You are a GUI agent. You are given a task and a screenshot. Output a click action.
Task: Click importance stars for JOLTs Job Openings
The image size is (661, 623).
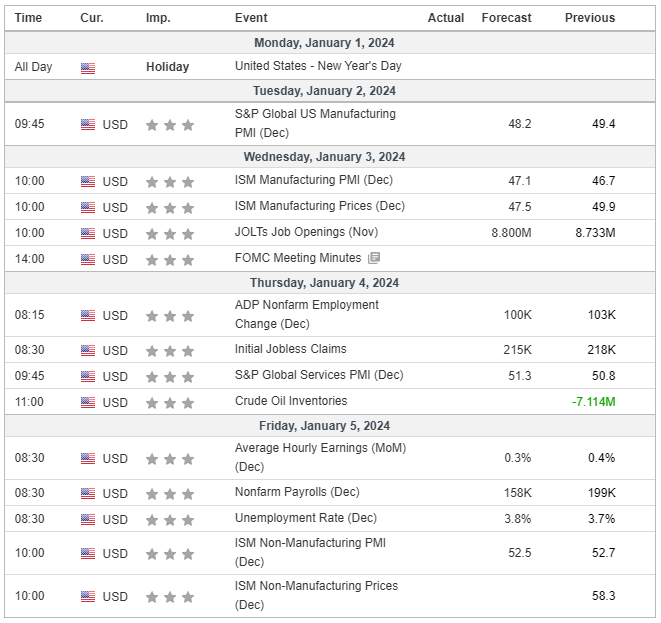[170, 234]
